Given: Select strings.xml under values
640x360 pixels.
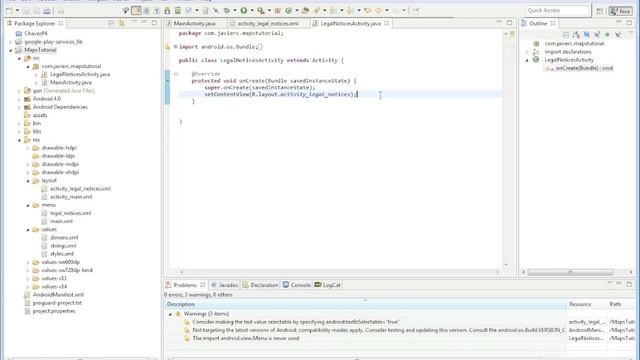Looking at the screenshot, I should (x=63, y=246).
